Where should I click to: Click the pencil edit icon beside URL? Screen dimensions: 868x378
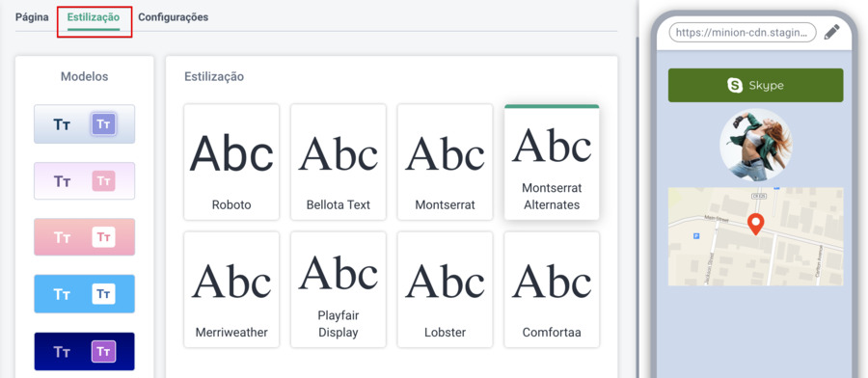(x=831, y=32)
